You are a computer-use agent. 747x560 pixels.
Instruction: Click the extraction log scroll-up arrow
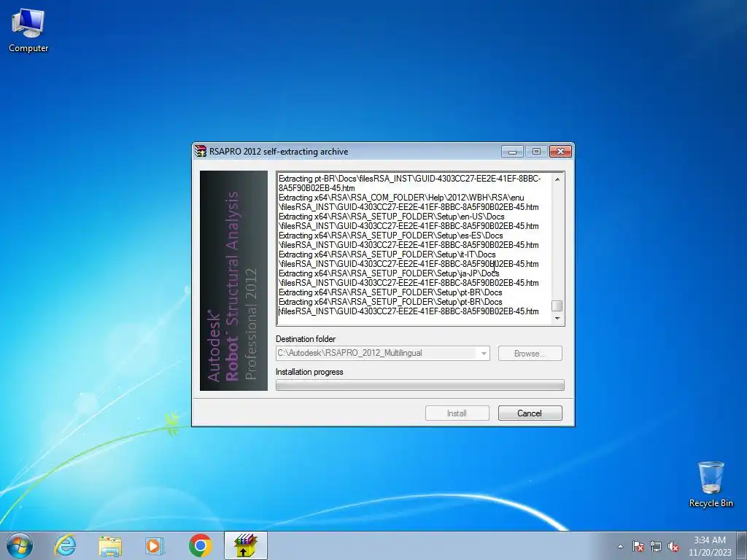[x=557, y=179]
